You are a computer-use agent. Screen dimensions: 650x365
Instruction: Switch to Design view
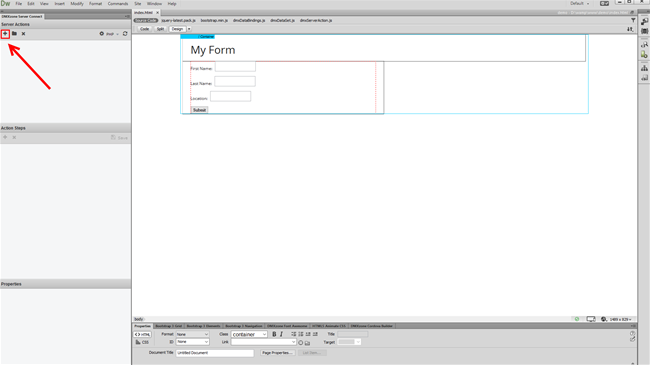tap(177, 29)
